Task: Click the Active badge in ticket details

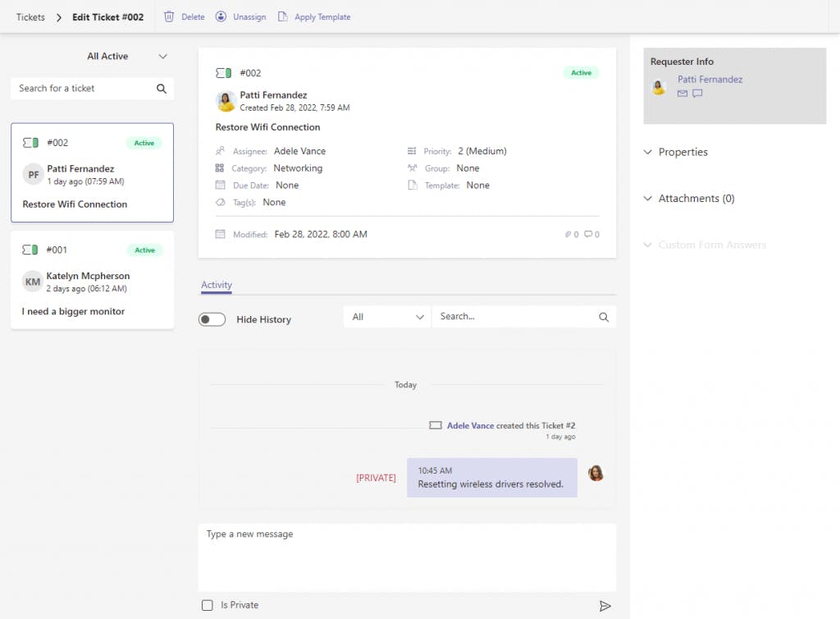Action: 582,73
